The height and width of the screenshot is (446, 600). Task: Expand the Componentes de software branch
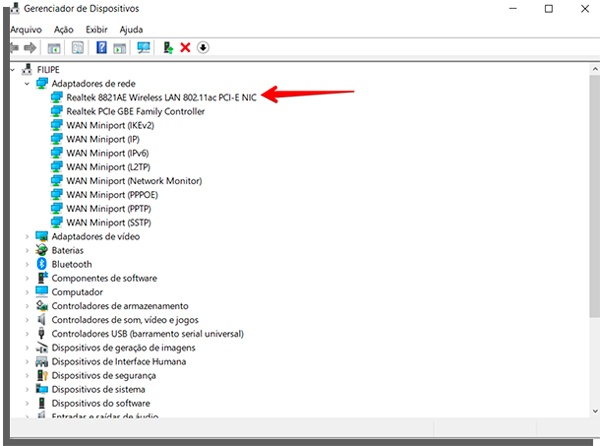click(x=27, y=278)
